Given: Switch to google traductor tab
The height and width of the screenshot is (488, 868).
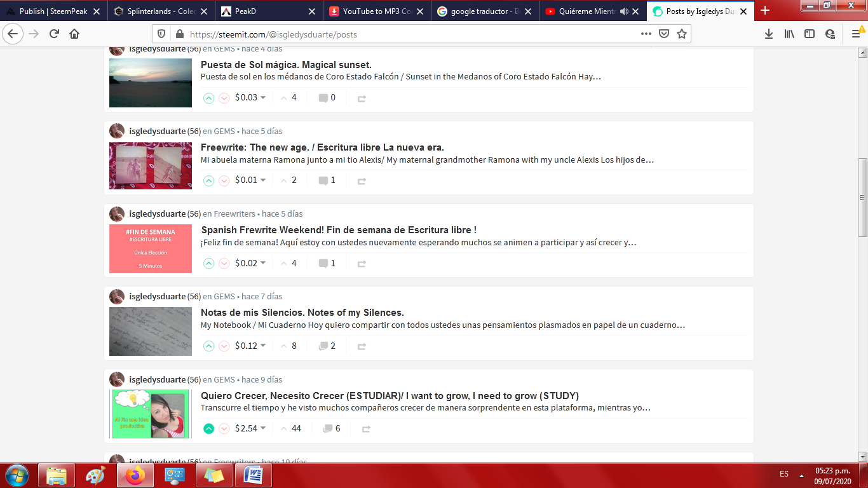Looking at the screenshot, I should click(485, 11).
